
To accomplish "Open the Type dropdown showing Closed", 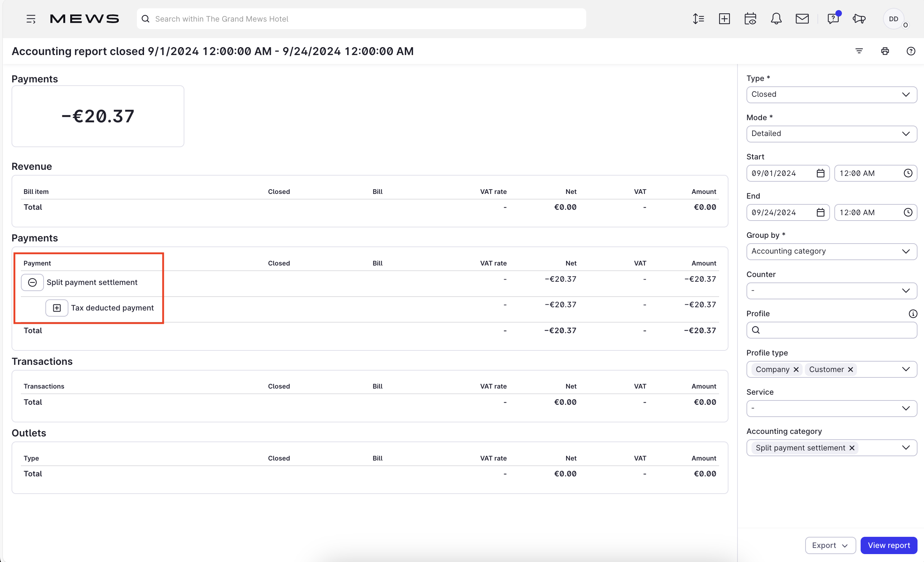I will [x=831, y=94].
